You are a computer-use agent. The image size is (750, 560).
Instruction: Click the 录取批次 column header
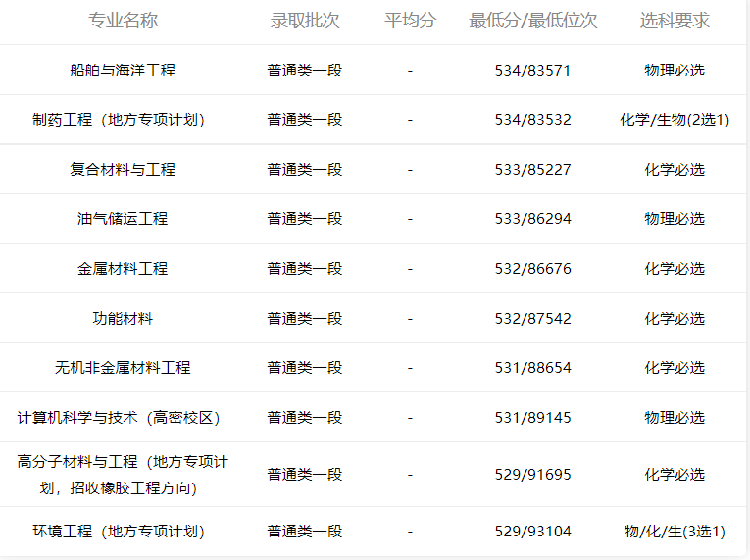[305, 21]
